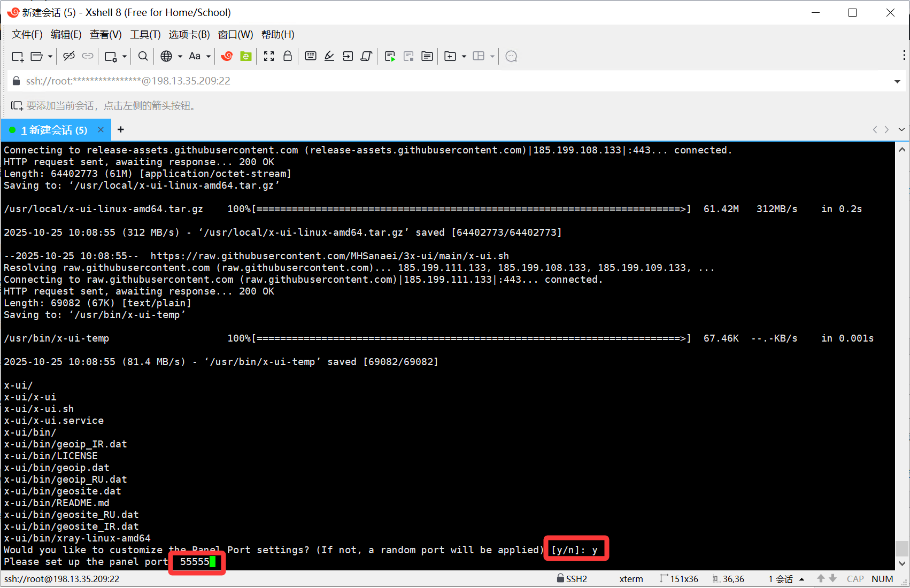The height and width of the screenshot is (588, 910).
Task: Expand the session list arrow in status bar
Action: 801,579
